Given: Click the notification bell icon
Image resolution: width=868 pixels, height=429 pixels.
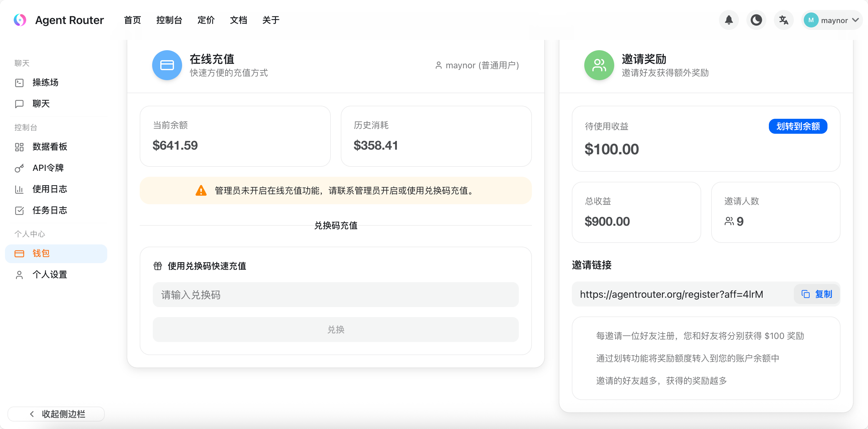Looking at the screenshot, I should tap(729, 20).
